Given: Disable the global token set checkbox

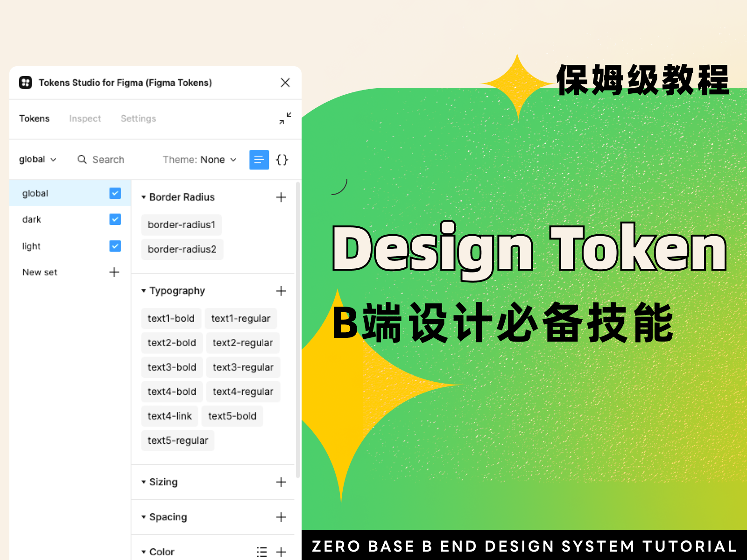Looking at the screenshot, I should (115, 193).
